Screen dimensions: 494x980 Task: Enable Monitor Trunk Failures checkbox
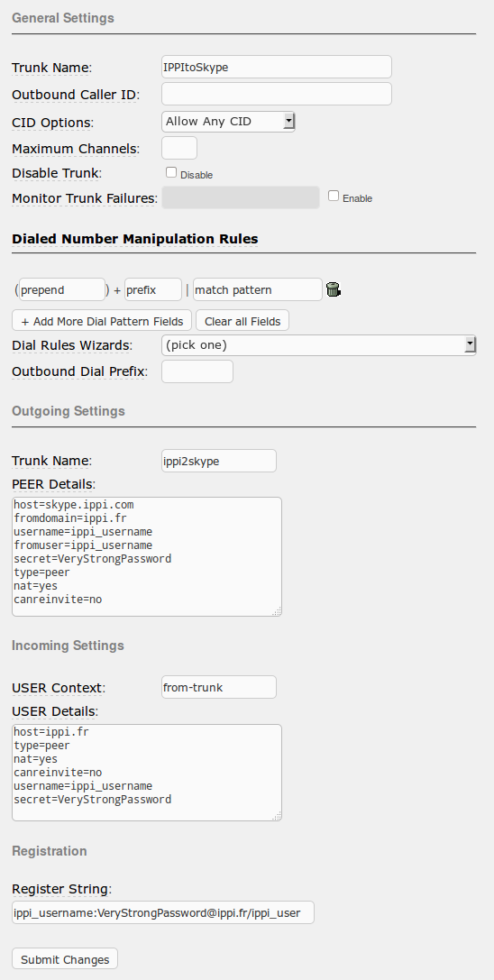[334, 197]
